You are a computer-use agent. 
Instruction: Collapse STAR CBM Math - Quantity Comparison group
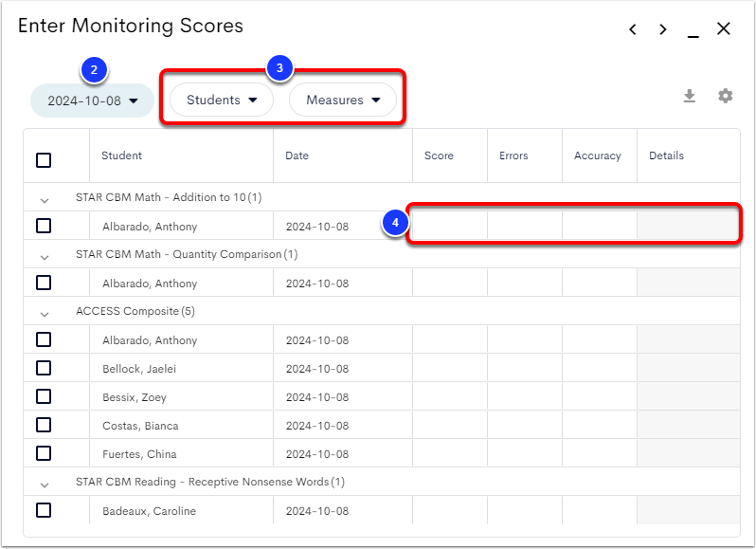click(x=45, y=257)
